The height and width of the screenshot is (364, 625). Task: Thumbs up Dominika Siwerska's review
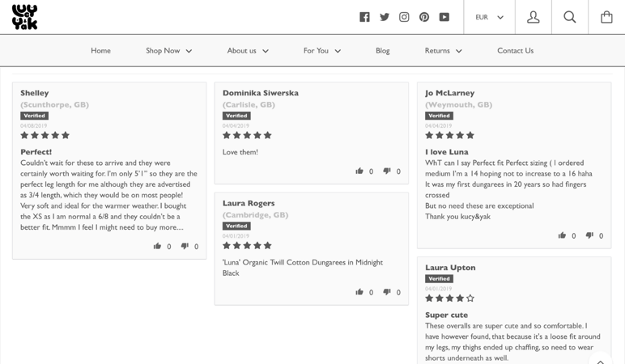click(359, 171)
